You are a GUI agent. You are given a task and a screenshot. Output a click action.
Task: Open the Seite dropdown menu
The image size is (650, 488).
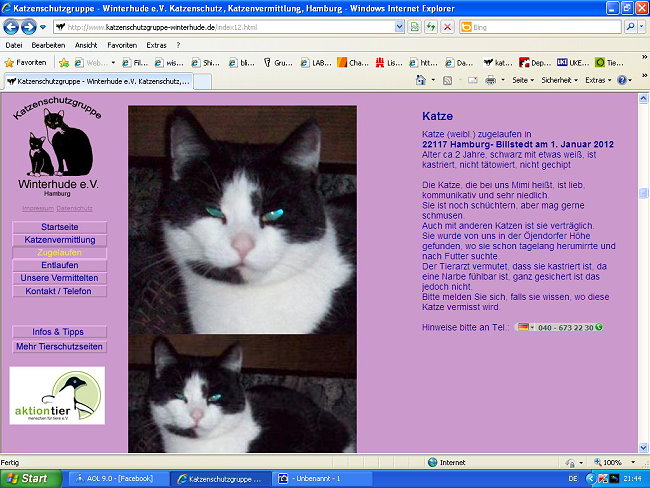pyautogui.click(x=524, y=80)
